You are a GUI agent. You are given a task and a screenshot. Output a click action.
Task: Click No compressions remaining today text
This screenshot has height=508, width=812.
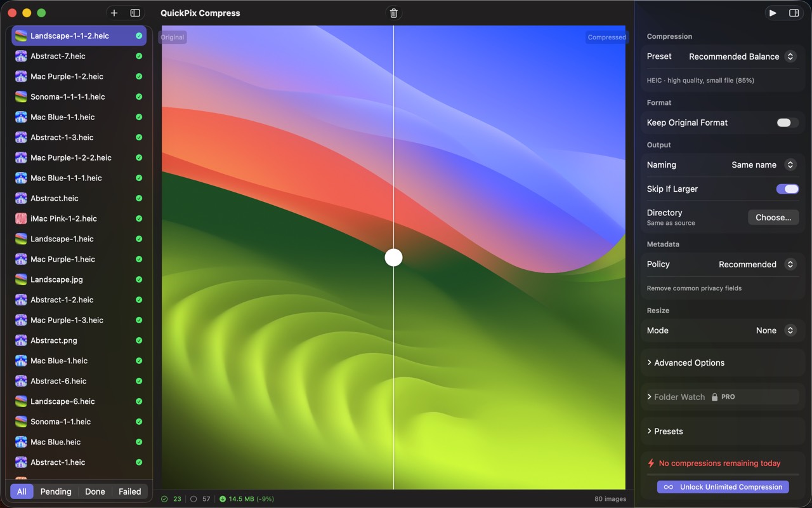(719, 464)
